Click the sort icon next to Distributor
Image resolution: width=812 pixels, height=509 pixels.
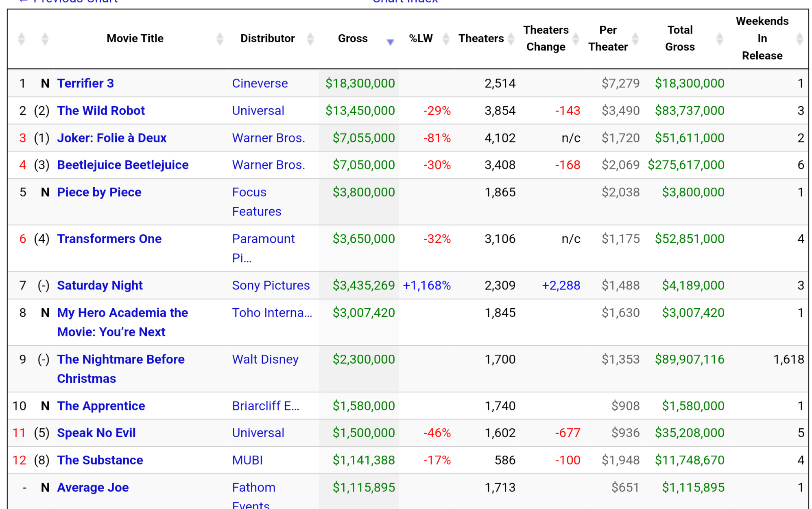pos(310,39)
